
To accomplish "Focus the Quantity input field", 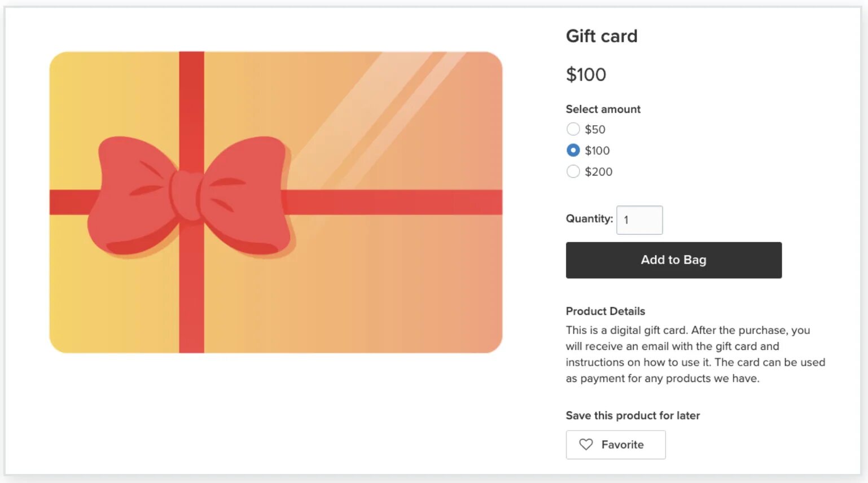I will click(x=639, y=220).
